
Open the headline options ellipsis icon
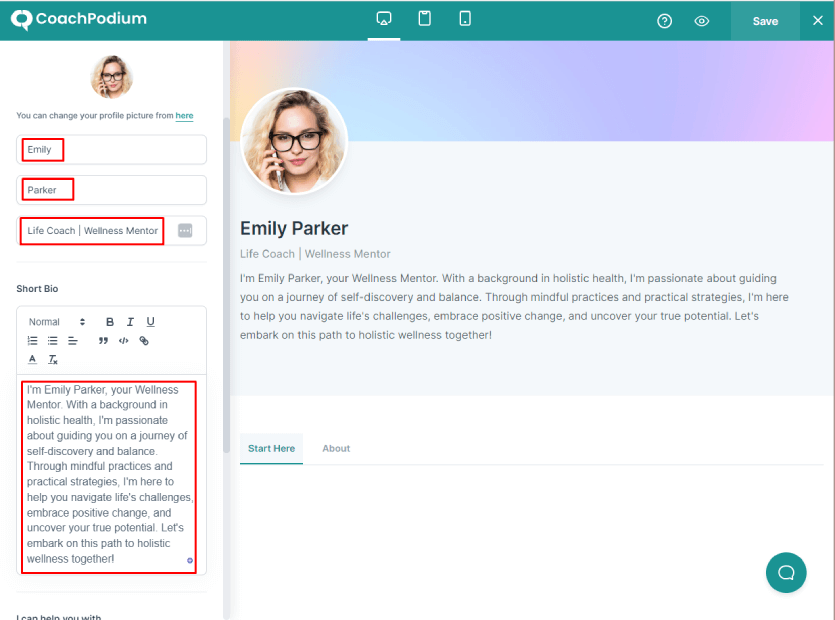coord(185,231)
